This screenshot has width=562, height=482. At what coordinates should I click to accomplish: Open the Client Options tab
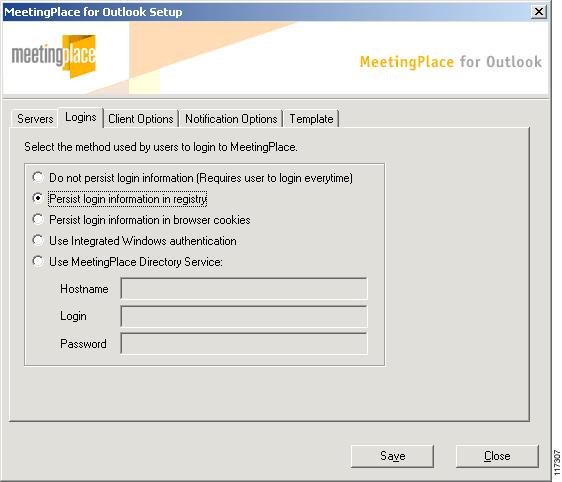[x=140, y=119]
